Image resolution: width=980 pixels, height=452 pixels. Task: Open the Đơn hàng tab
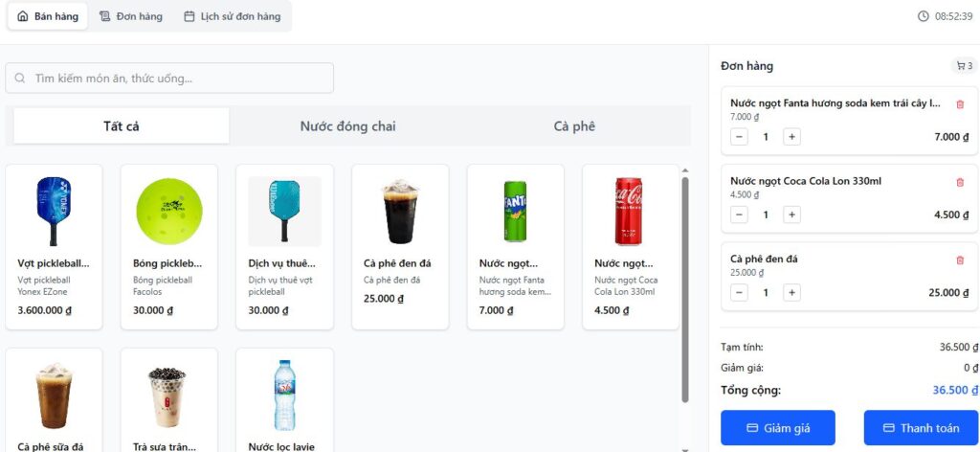131,16
